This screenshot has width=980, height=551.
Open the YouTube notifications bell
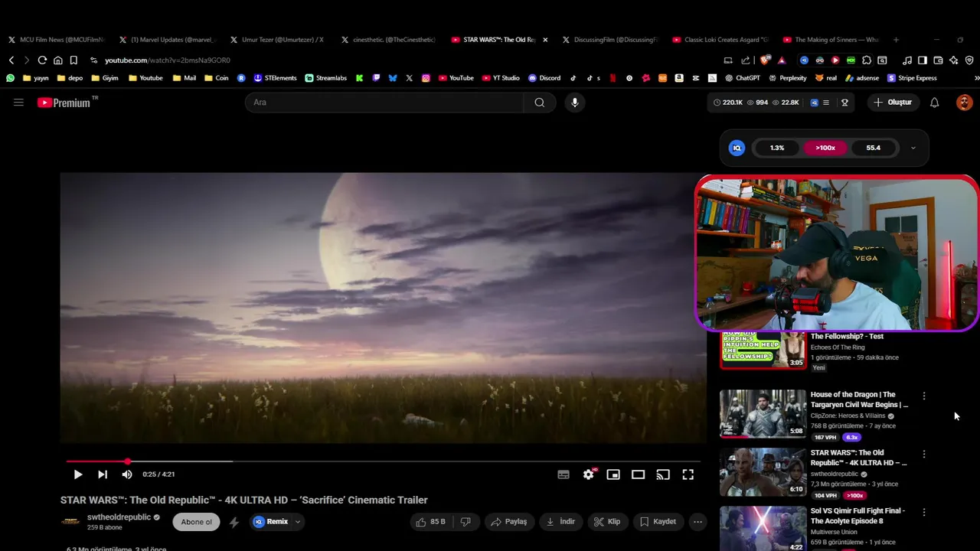(934, 103)
